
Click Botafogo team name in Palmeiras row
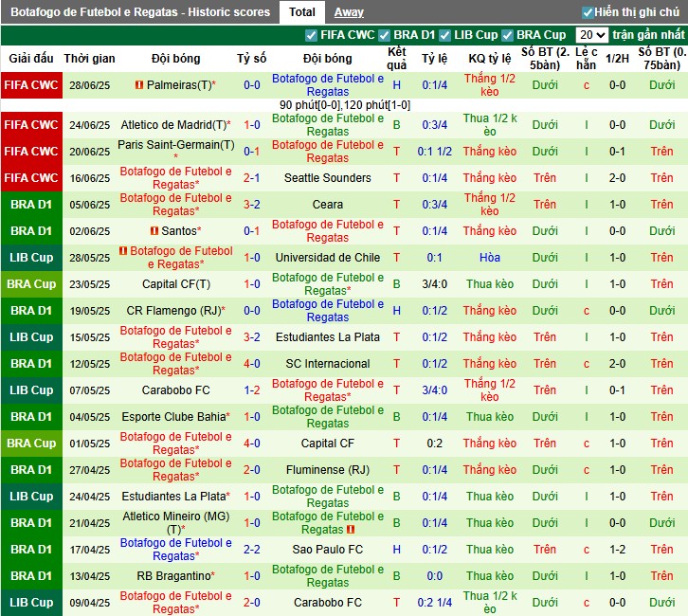tap(327, 85)
